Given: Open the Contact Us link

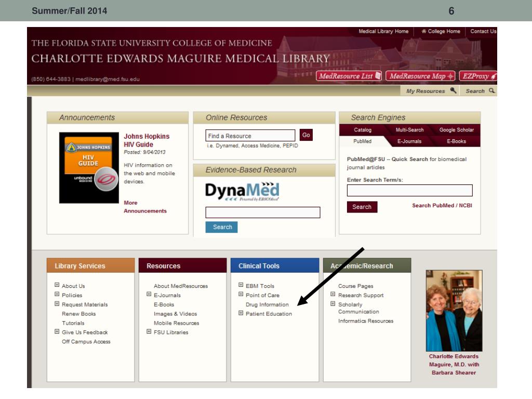Looking at the screenshot, I should (x=483, y=31).
